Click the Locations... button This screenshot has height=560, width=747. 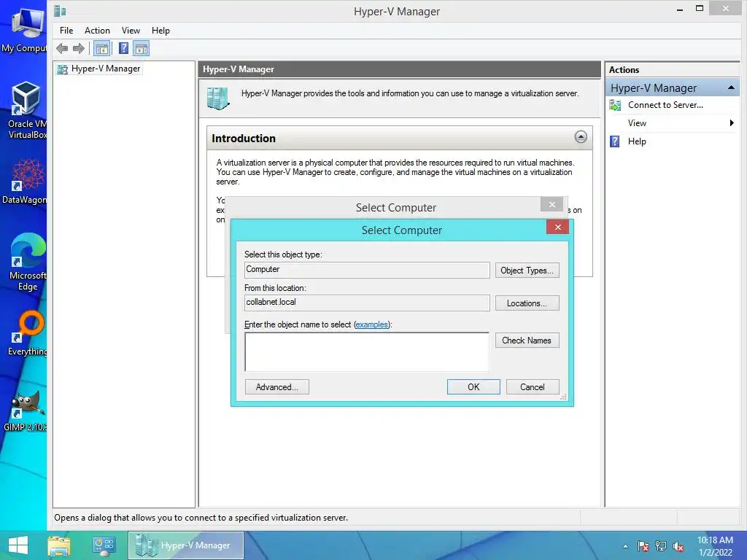(527, 303)
